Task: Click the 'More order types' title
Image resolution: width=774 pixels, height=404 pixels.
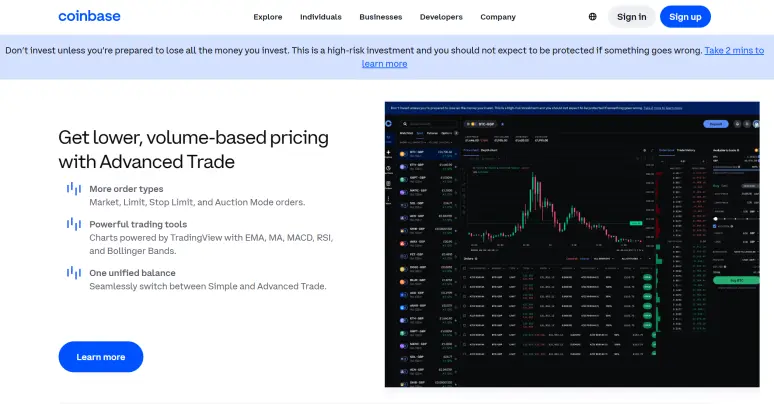Action: point(126,189)
